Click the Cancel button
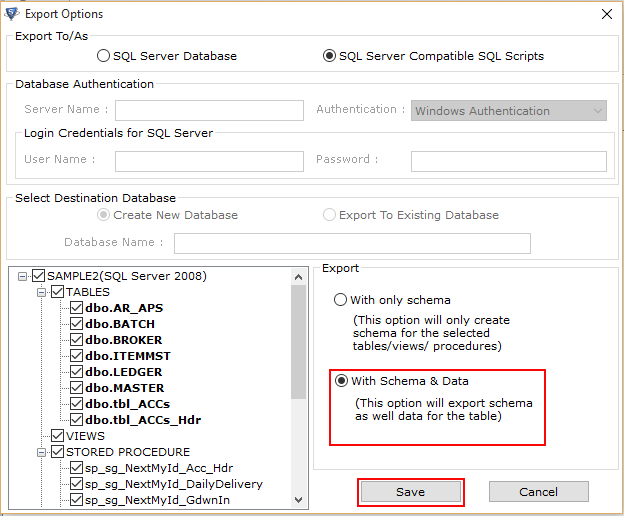This screenshot has height=516, width=624. pos(538,492)
